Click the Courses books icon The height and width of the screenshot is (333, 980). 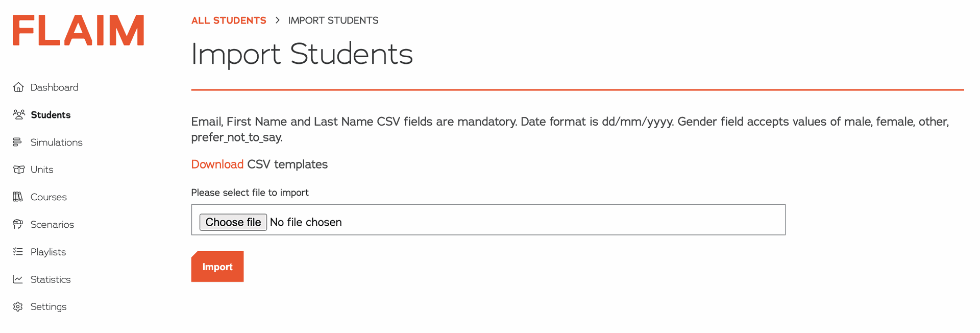click(x=18, y=197)
